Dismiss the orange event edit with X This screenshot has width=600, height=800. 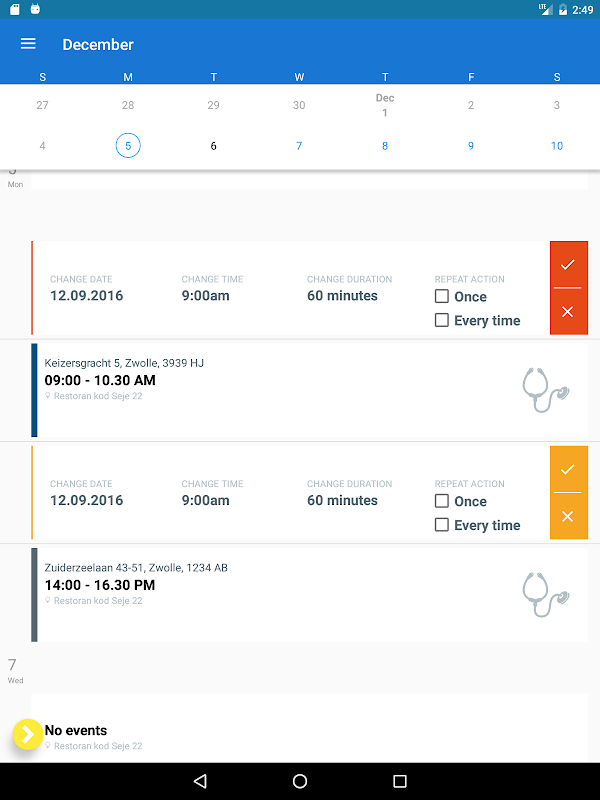(x=568, y=516)
